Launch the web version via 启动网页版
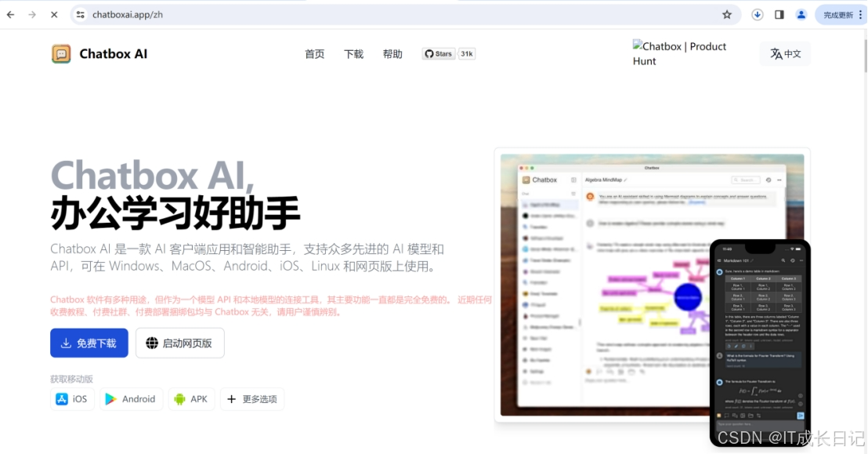 point(180,343)
